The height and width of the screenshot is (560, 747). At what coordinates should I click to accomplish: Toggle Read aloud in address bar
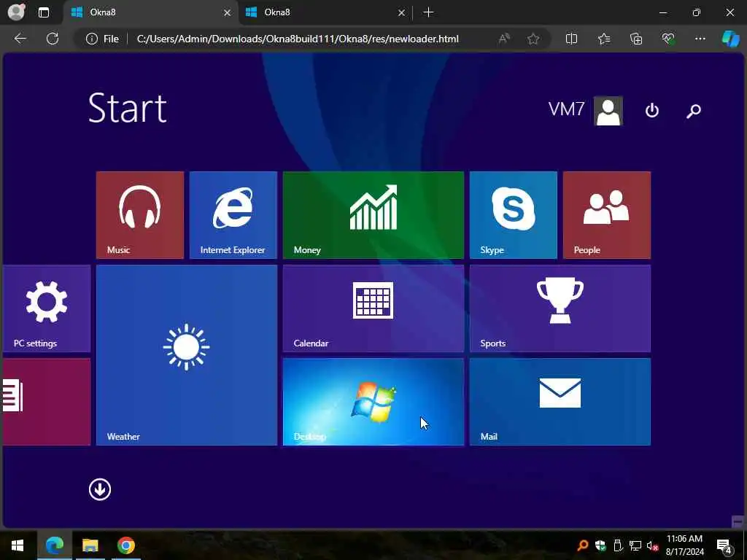tap(504, 39)
